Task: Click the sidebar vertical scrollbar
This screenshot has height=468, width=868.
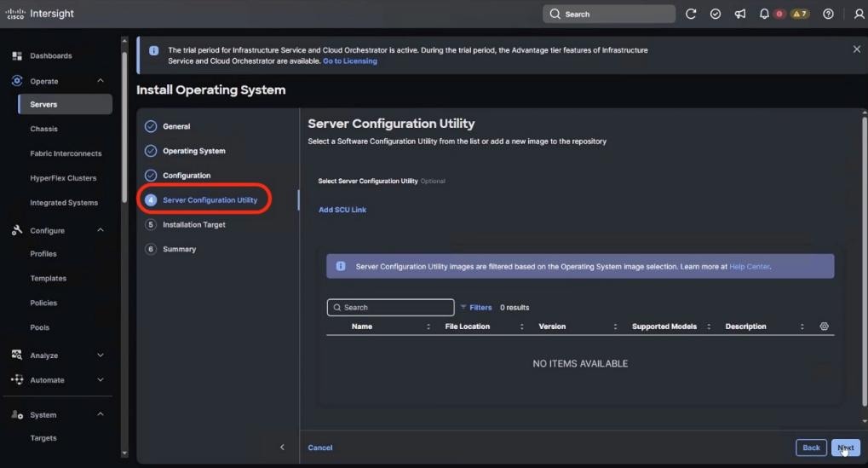Action: click(124, 127)
